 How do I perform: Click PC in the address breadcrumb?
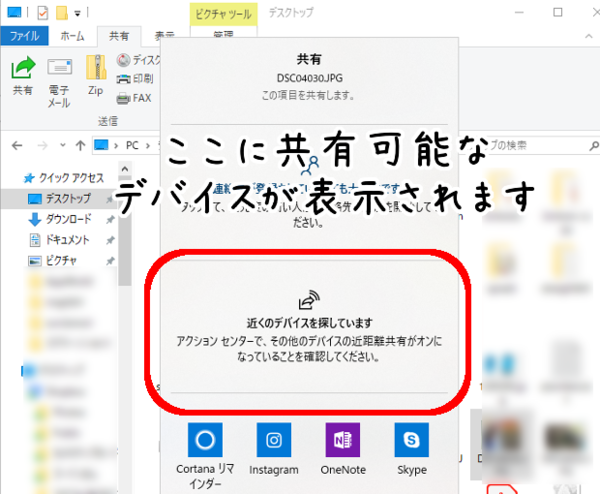[132, 145]
